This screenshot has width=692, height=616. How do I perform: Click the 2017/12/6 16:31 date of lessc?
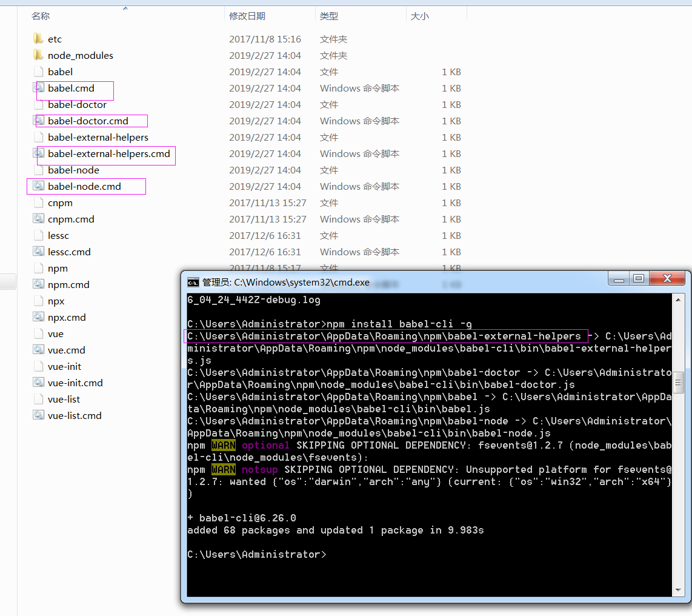265,236
